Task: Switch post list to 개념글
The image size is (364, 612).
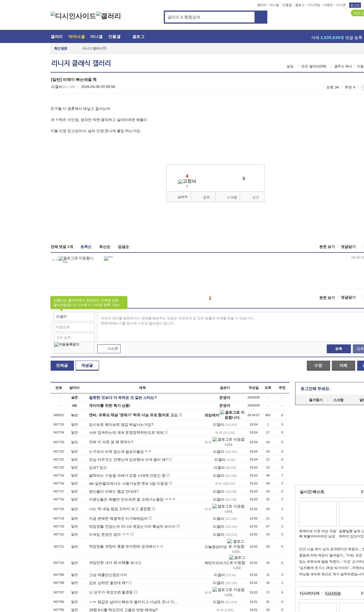Action: point(87,365)
